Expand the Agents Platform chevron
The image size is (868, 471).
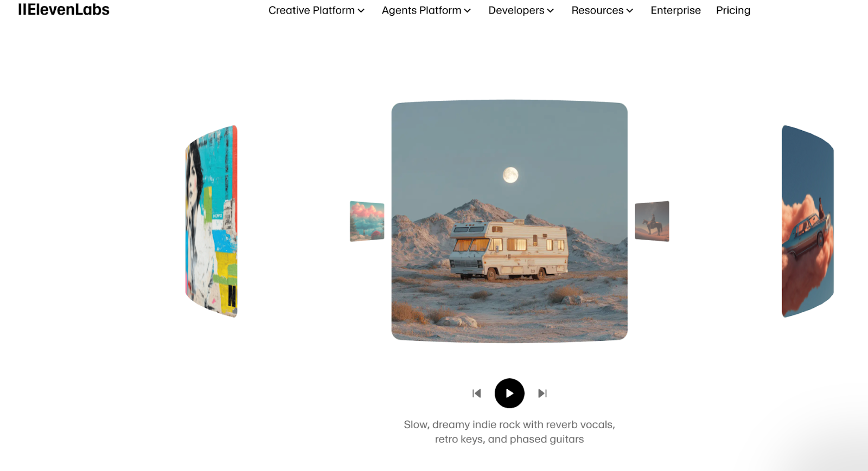[468, 11]
